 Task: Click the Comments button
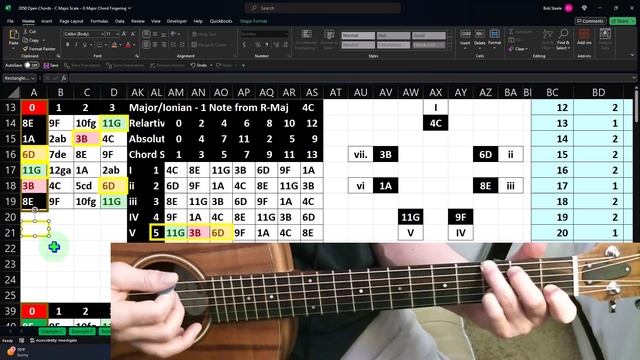point(590,21)
